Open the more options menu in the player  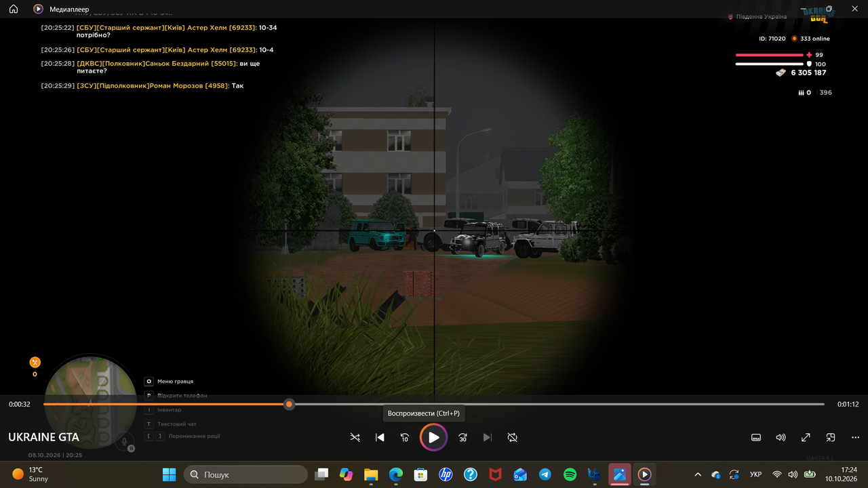pos(855,438)
